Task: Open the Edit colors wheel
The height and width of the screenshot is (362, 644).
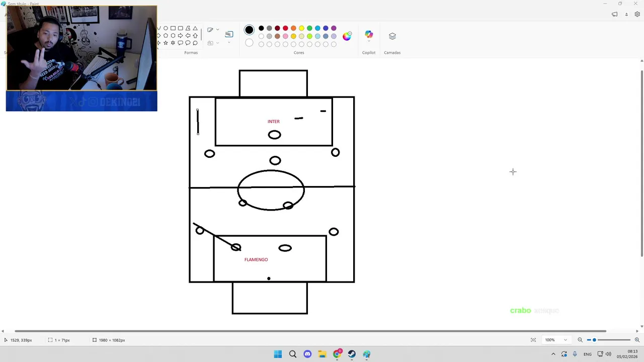Action: click(x=347, y=36)
